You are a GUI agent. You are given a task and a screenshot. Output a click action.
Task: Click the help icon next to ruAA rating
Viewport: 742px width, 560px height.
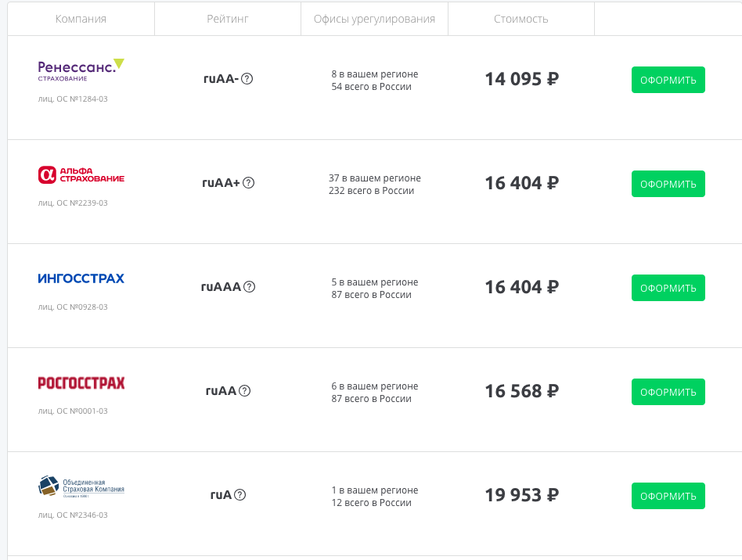(245, 391)
